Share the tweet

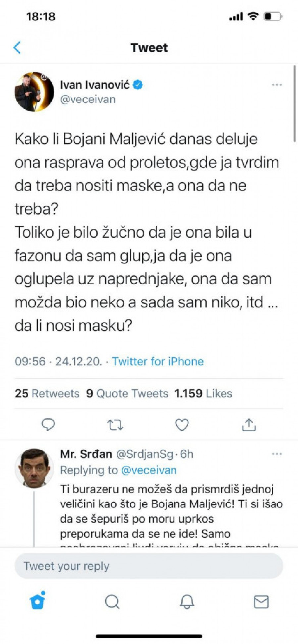click(x=249, y=424)
